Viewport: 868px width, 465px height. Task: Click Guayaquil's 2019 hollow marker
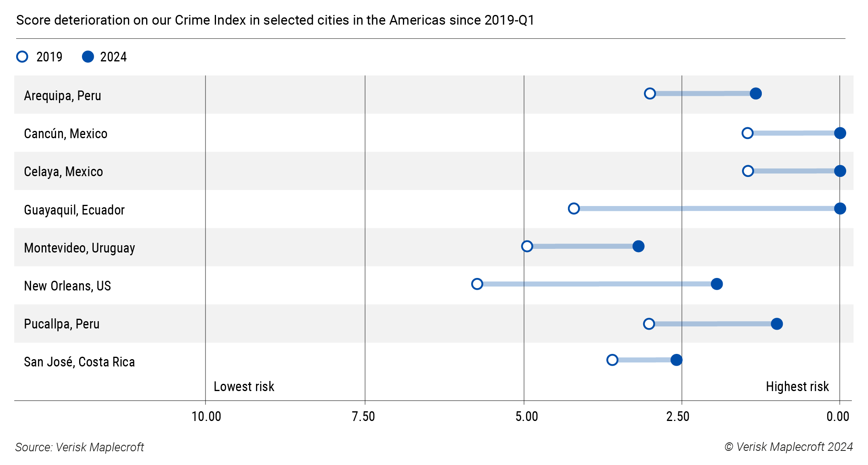[x=574, y=208]
